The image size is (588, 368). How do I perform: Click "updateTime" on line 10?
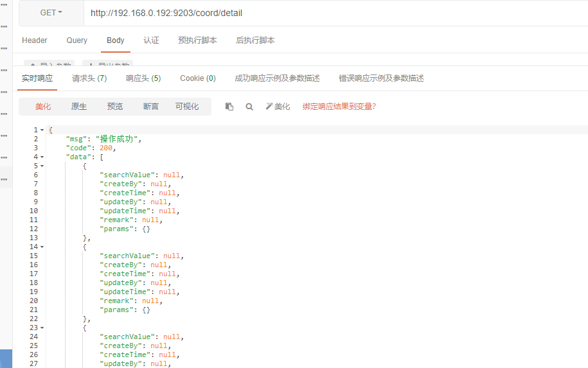click(x=125, y=211)
